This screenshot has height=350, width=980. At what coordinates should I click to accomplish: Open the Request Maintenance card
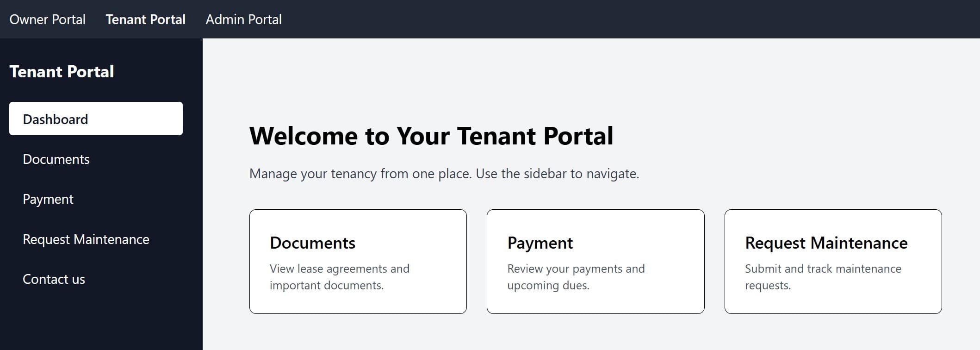[x=833, y=262]
